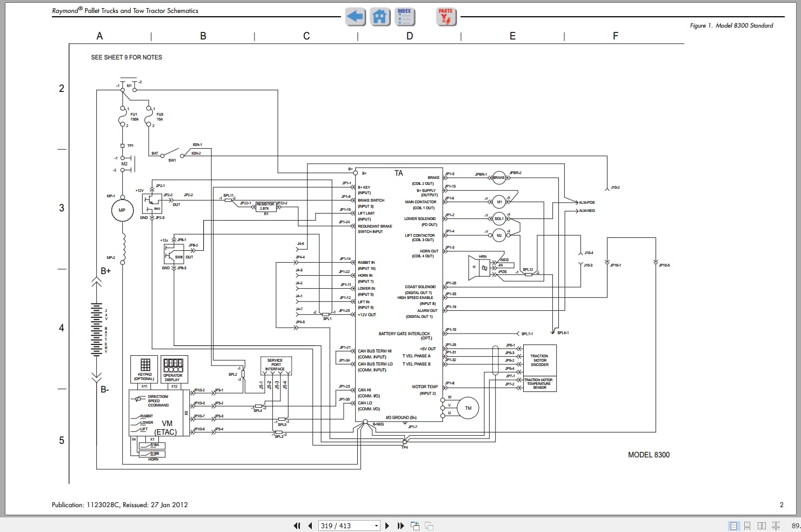Image resolution: width=801 pixels, height=532 pixels.
Task: Switch to two-page facing view
Action: pyautogui.click(x=762, y=526)
